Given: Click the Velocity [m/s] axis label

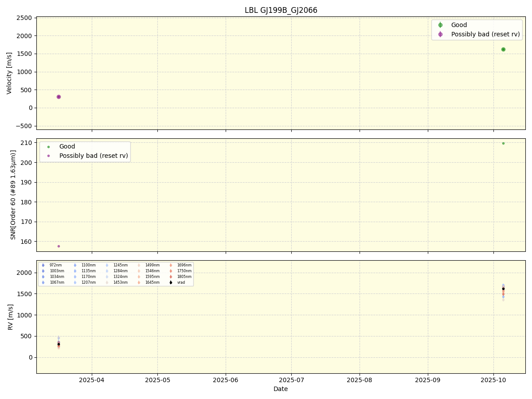Looking at the screenshot, I should [x=9, y=73].
